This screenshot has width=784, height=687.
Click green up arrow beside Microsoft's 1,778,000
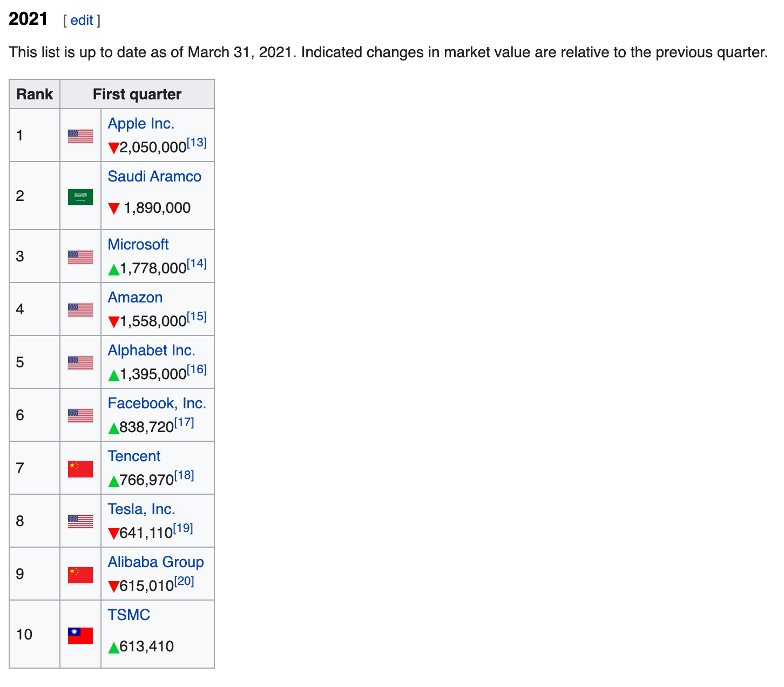pos(113,269)
